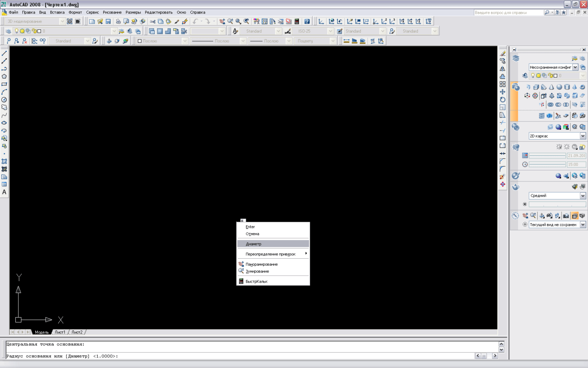The height and width of the screenshot is (368, 588).
Task: Toggle parallel projection in navigation panel
Action: pos(574,216)
